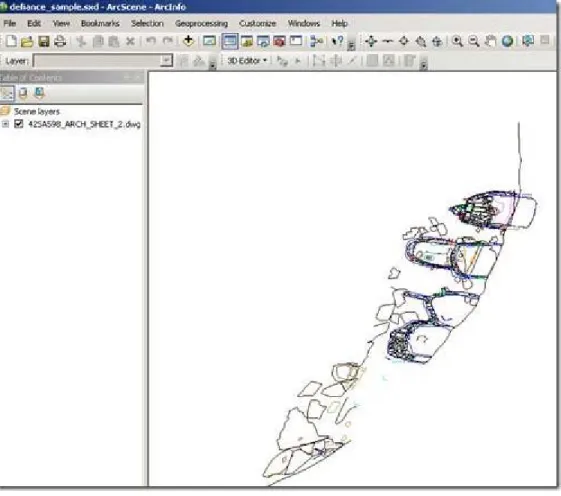Screen dimensions: 561x496
Task: Choose the Select Features tool
Action: click(x=528, y=41)
